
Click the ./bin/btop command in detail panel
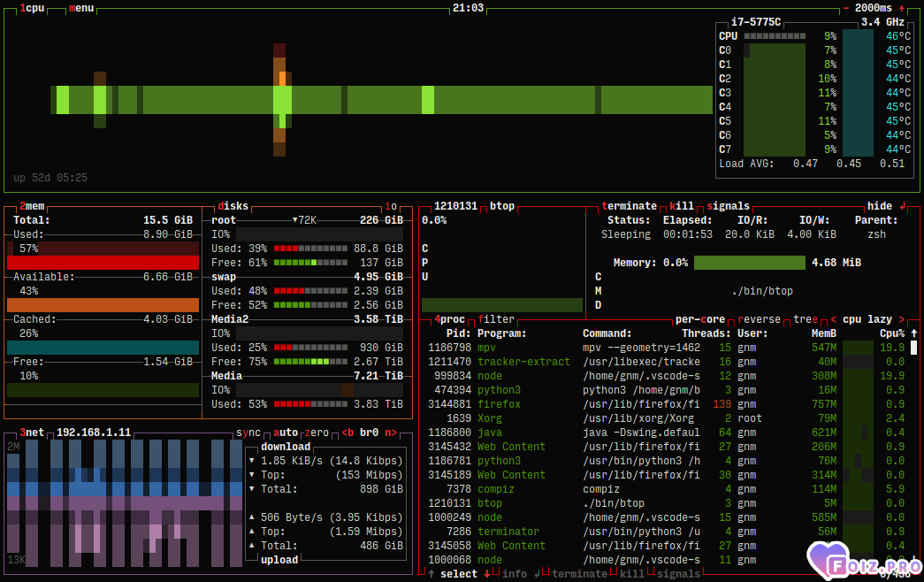[x=762, y=291]
